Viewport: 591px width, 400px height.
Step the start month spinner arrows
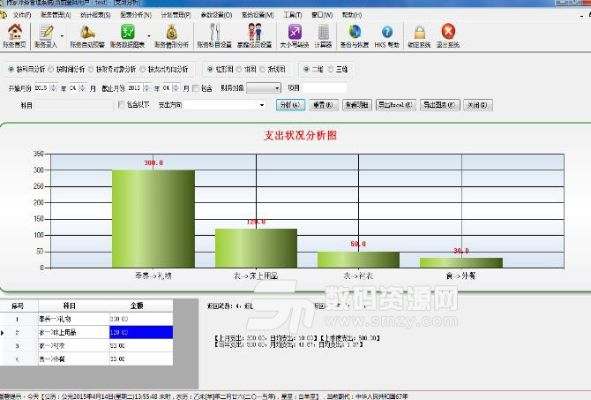[82, 88]
